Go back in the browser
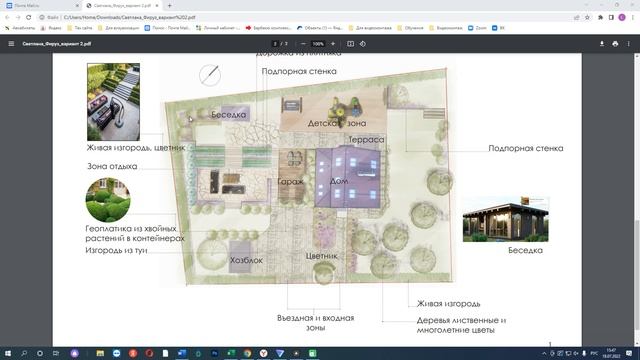The image size is (640, 360). tap(7, 18)
